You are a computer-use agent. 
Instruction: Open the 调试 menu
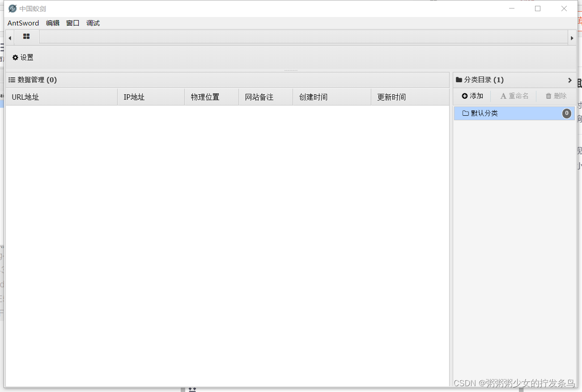93,23
